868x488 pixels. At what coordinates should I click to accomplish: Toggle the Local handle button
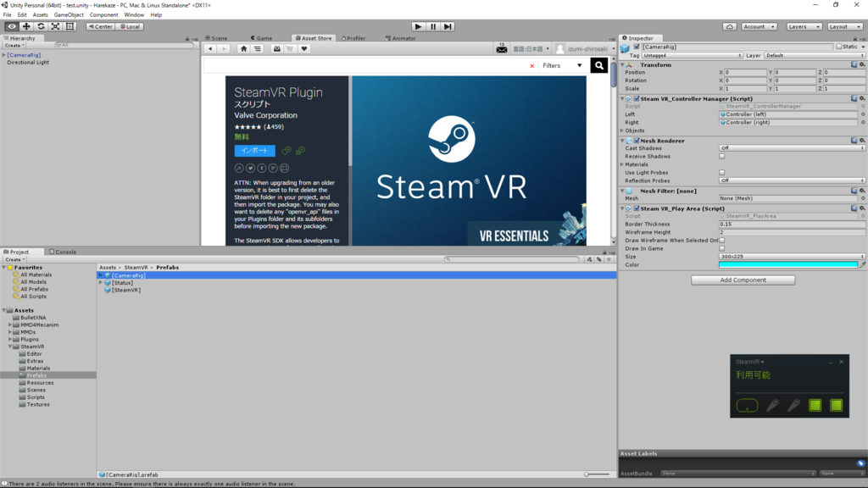point(130,26)
